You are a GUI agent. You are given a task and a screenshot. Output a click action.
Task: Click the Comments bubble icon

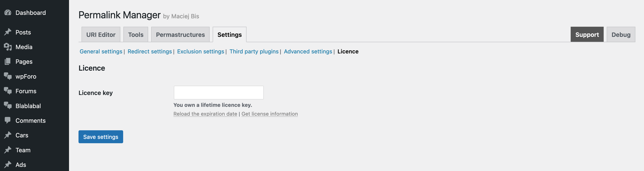[x=8, y=120]
